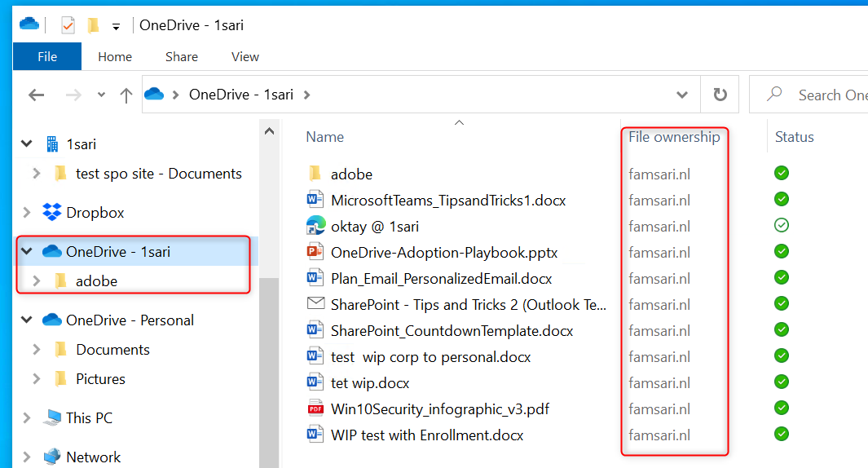Click navigation pane scrollbar up arrow
868x468 pixels.
[x=269, y=131]
